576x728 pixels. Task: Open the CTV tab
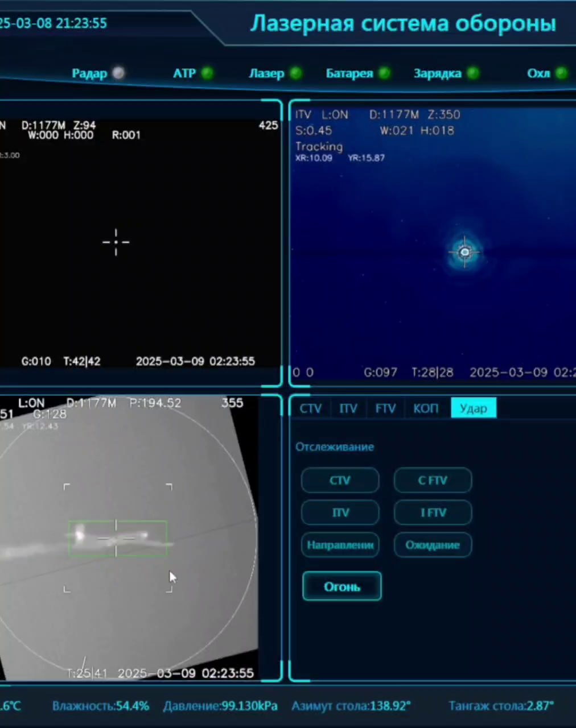(x=311, y=408)
